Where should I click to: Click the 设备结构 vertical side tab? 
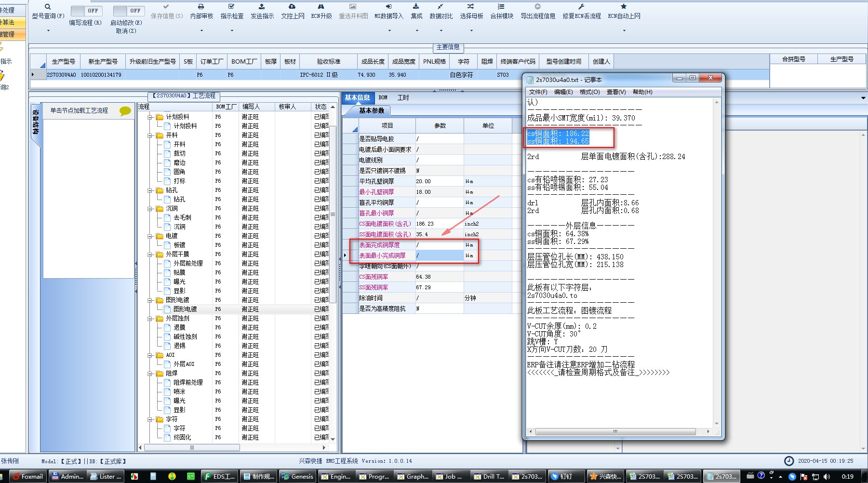point(36,123)
